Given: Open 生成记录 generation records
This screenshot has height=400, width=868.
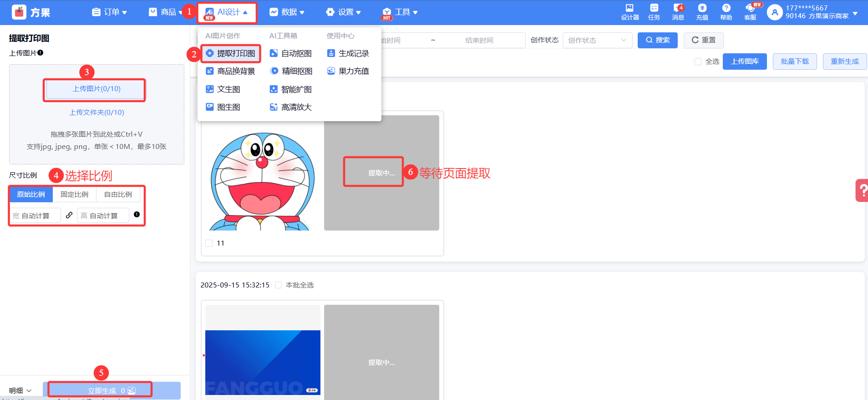Looking at the screenshot, I should pyautogui.click(x=348, y=53).
